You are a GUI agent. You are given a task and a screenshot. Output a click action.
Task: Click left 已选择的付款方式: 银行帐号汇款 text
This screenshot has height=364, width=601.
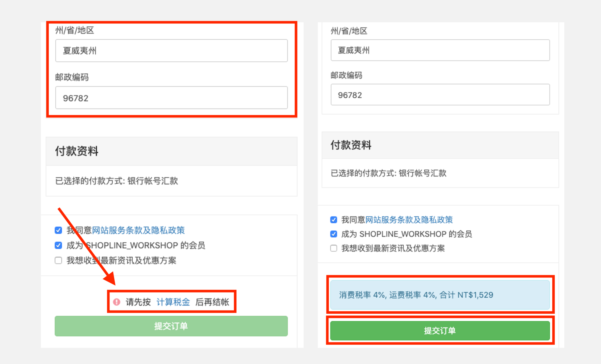tap(116, 181)
